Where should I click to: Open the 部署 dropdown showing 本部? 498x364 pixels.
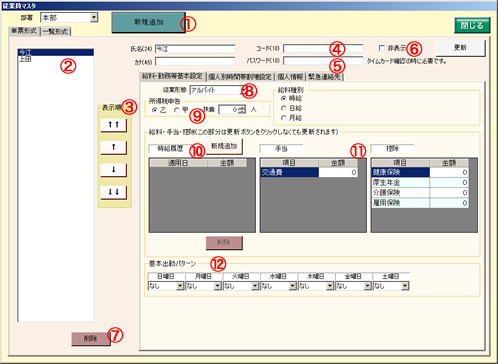(69, 18)
